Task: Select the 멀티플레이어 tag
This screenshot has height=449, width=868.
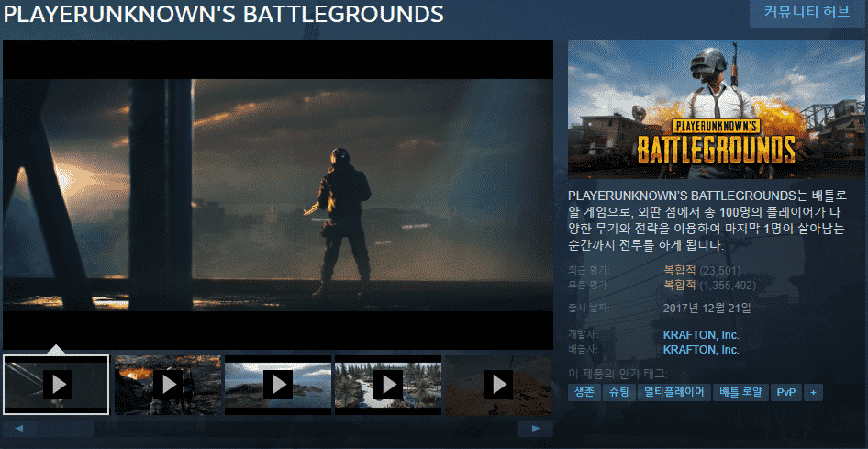Action: [x=673, y=392]
